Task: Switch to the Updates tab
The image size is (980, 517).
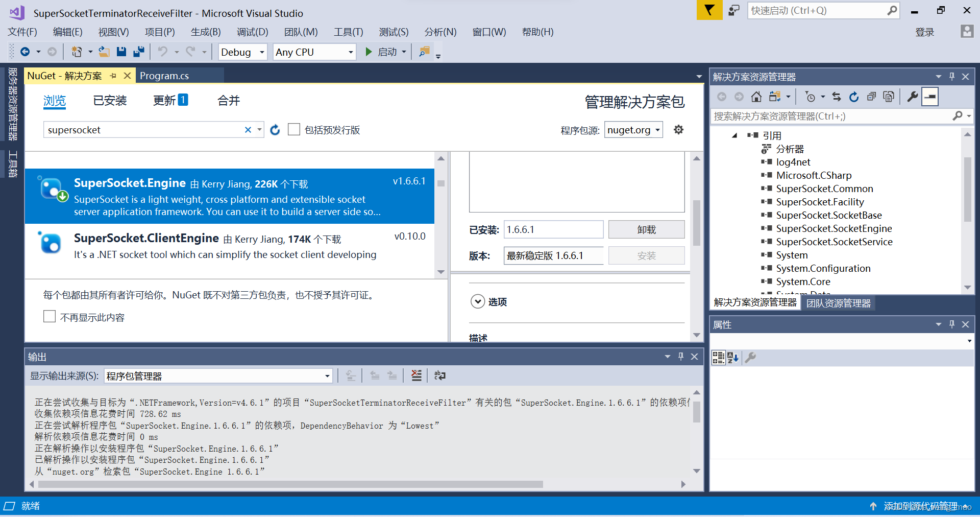Action: (x=170, y=101)
